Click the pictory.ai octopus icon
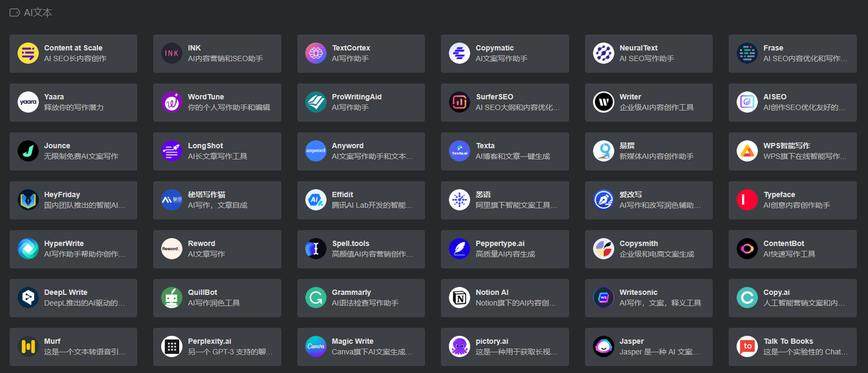The width and height of the screenshot is (868, 373). coord(460,347)
